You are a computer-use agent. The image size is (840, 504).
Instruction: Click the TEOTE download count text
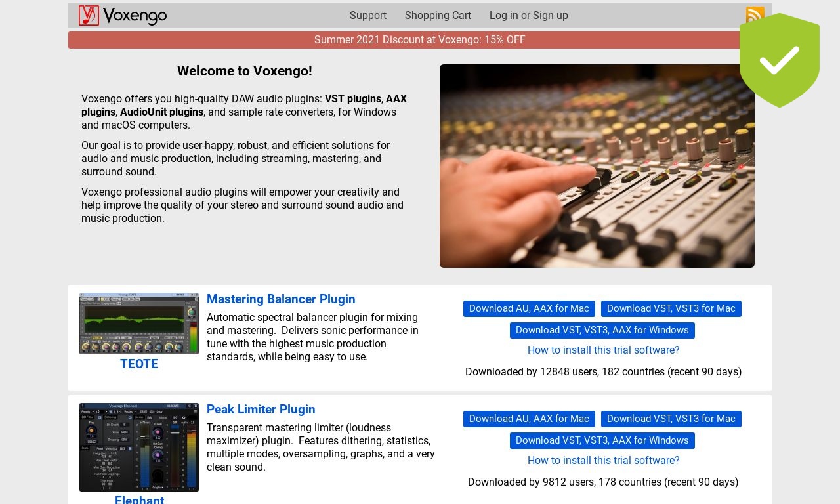(604, 372)
